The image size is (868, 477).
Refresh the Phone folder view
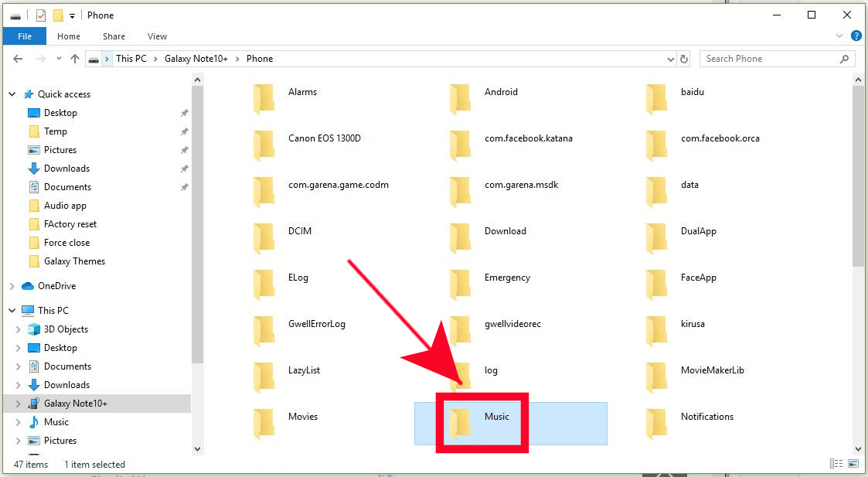[x=684, y=59]
